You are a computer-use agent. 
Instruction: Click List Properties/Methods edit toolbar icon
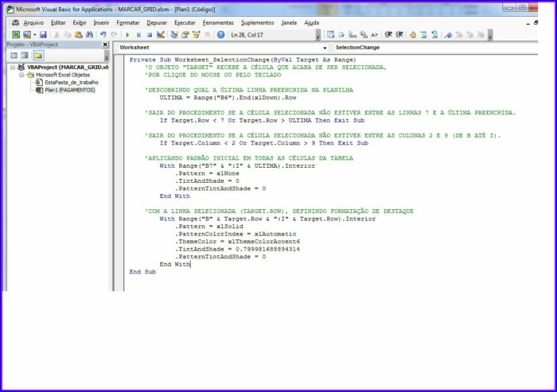click(330, 34)
